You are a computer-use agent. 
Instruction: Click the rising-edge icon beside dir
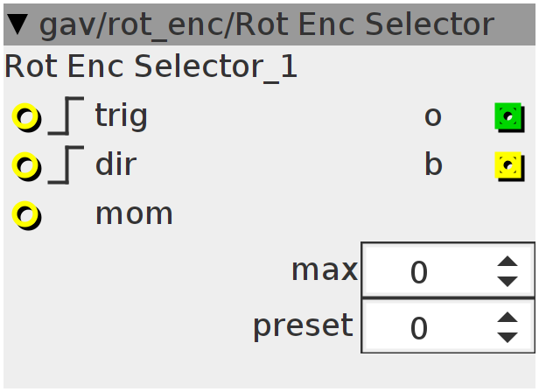click(x=66, y=165)
